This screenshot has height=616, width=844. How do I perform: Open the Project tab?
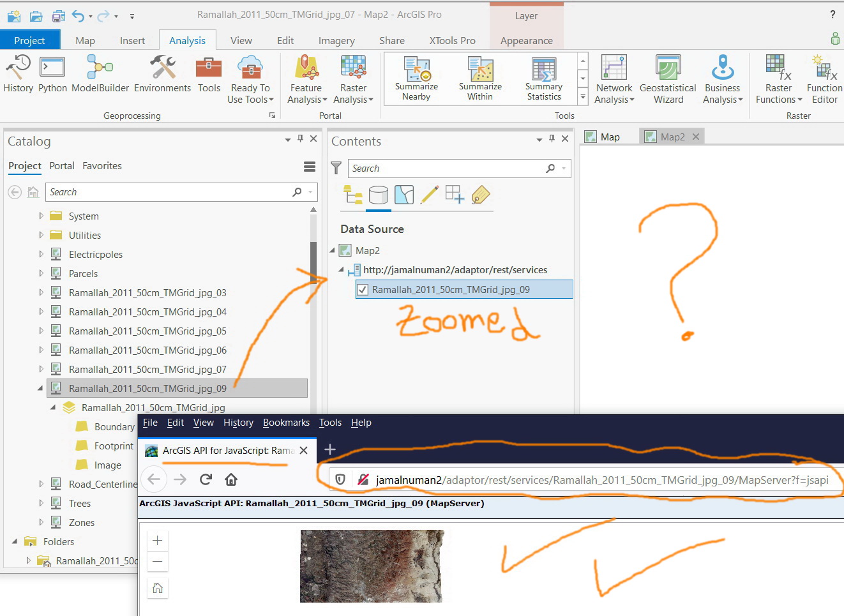(x=30, y=40)
